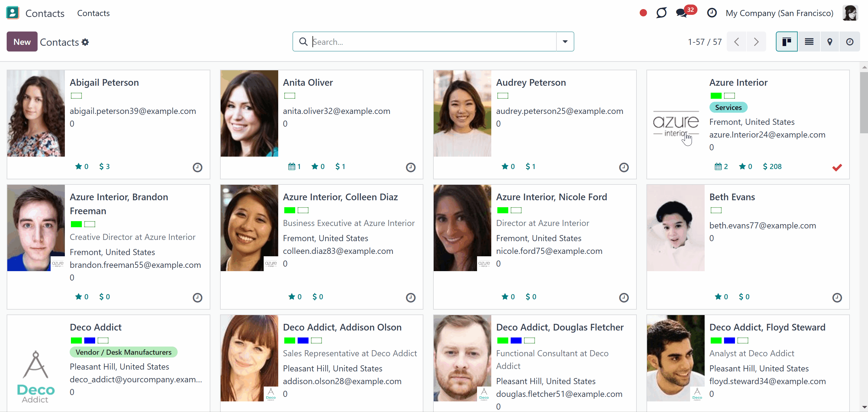Click the activity clock on Abigail Peterson's card

tap(198, 167)
